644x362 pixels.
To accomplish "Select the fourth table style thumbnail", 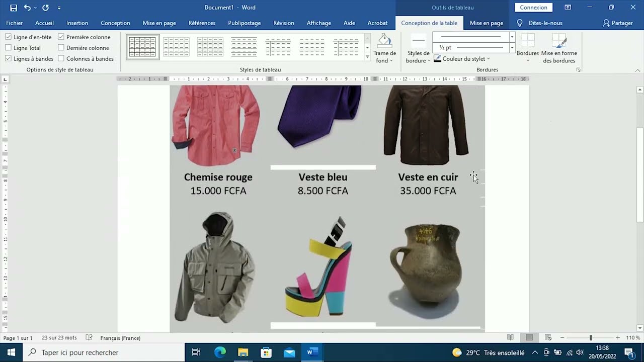I will 244,47.
